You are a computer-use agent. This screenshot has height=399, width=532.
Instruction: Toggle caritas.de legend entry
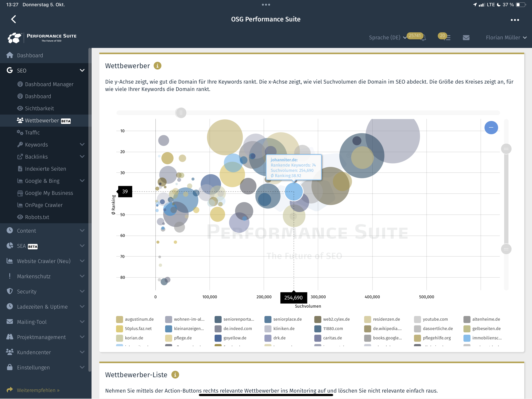[x=328, y=338]
